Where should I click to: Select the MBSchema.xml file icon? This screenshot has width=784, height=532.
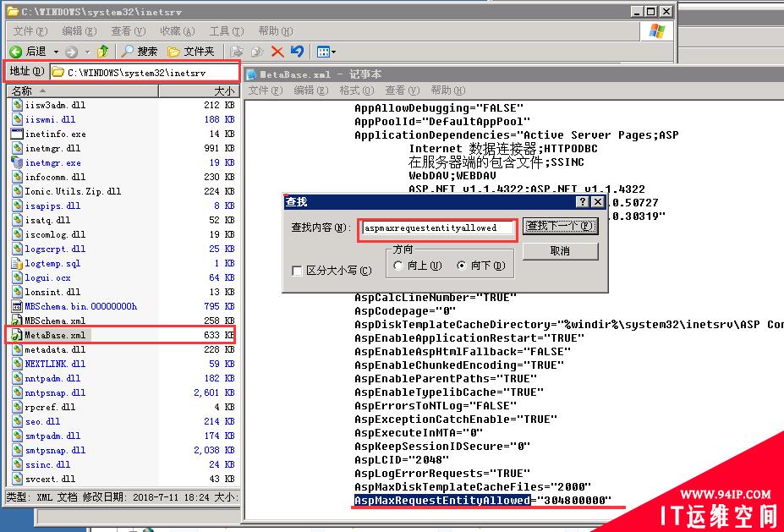tap(18, 321)
